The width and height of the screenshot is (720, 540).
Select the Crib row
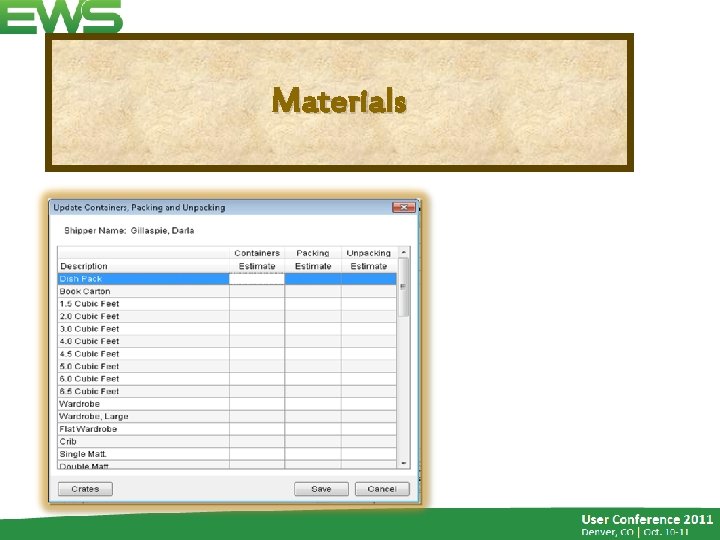[227, 441]
